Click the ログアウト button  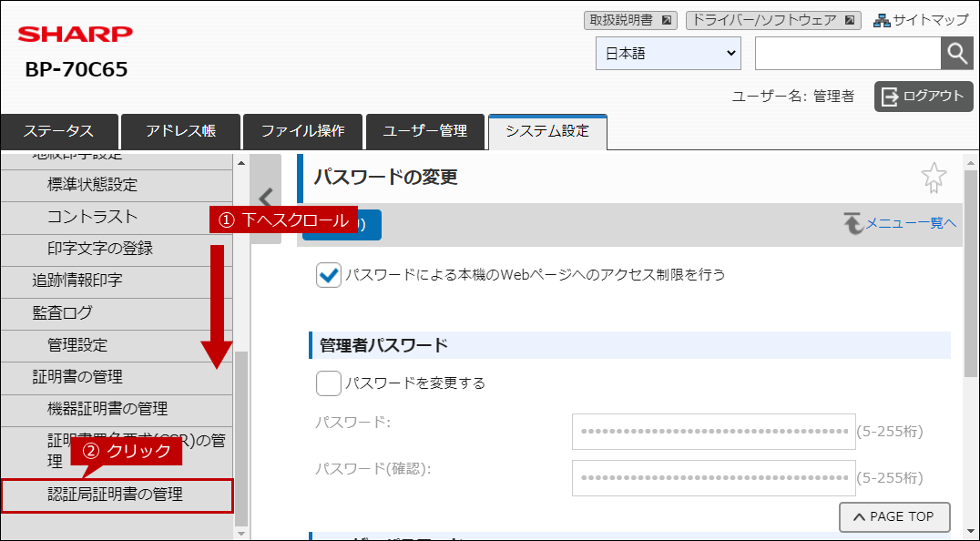click(924, 97)
